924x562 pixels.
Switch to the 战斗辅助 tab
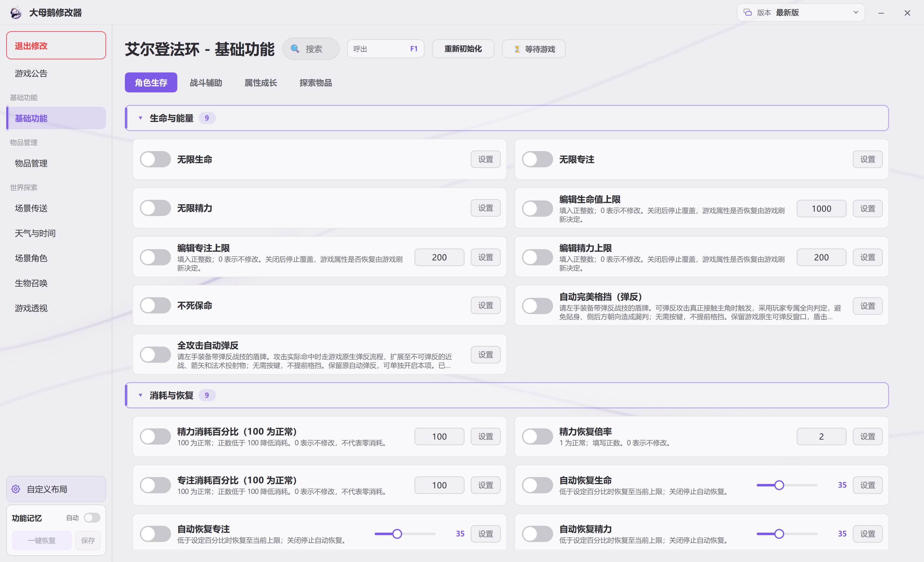click(x=206, y=82)
